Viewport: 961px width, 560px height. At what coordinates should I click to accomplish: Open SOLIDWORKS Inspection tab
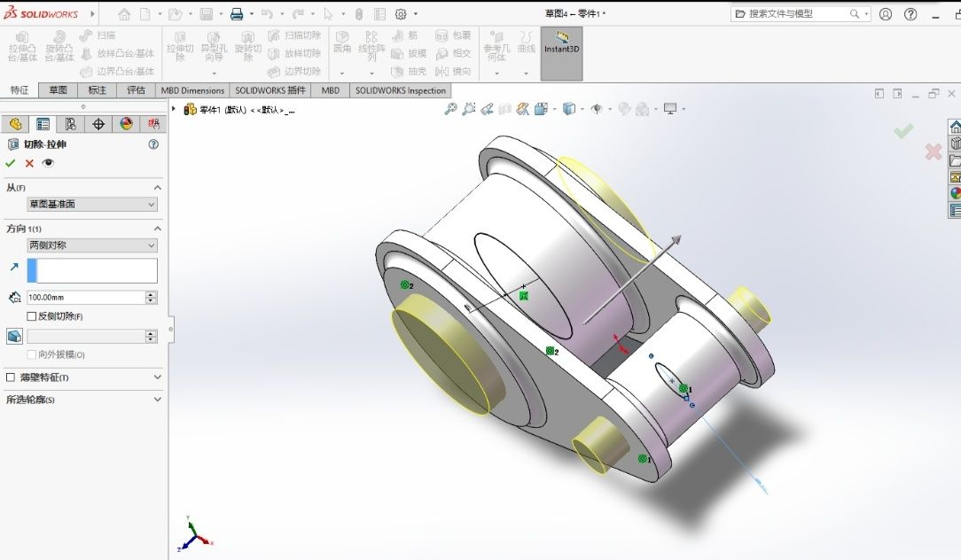pyautogui.click(x=400, y=90)
